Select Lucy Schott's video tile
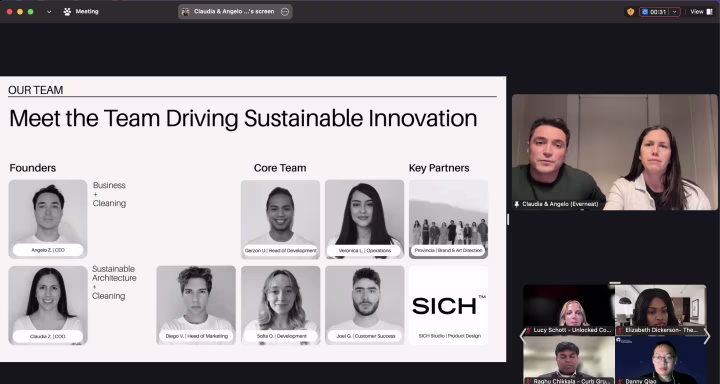This screenshot has height=384, width=720. 568,310
